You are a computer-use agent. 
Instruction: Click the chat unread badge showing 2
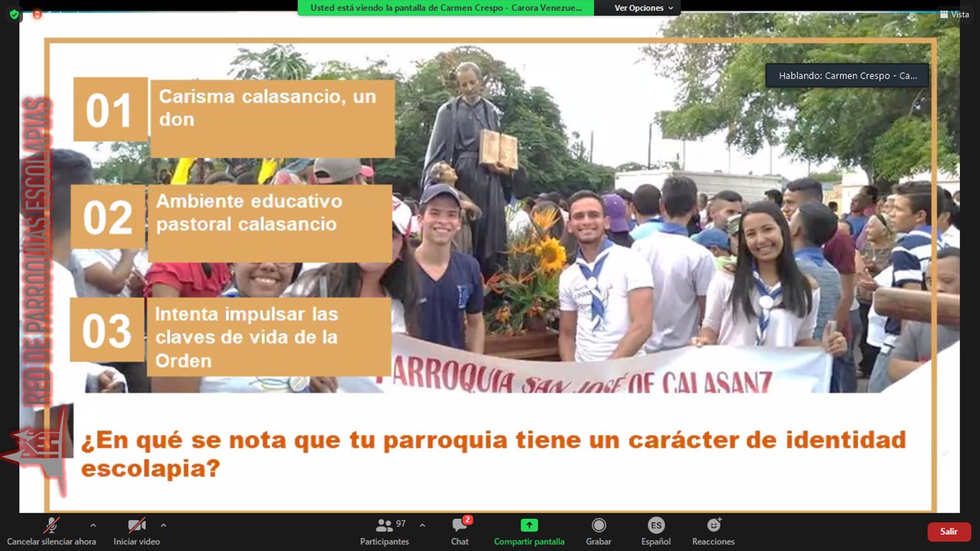pos(468,520)
